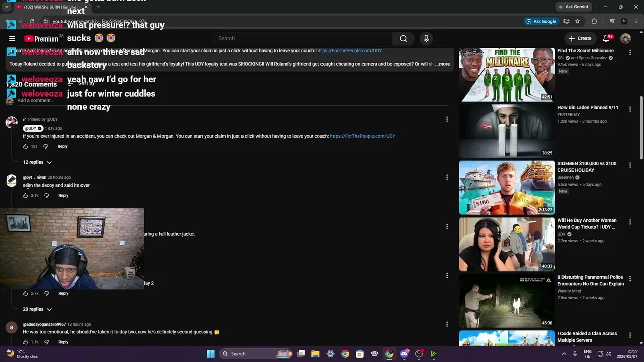Open File Explorer from taskbar
This screenshot has height=362, width=644.
[315, 354]
